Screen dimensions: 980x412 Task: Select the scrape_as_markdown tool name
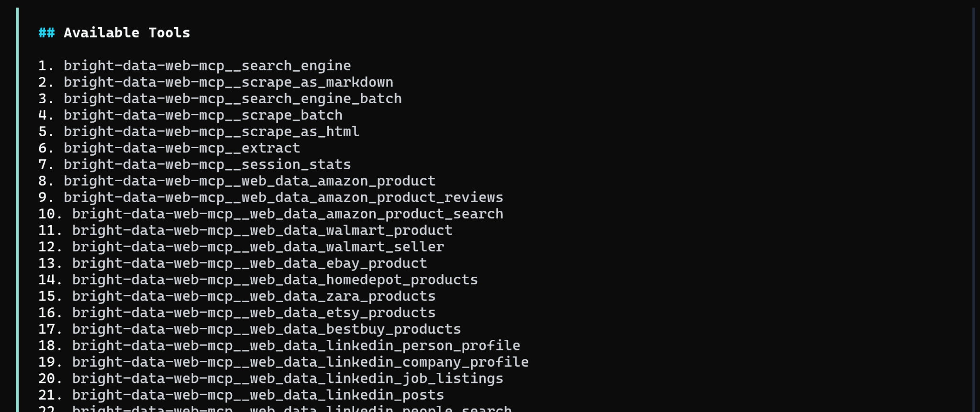228,82
